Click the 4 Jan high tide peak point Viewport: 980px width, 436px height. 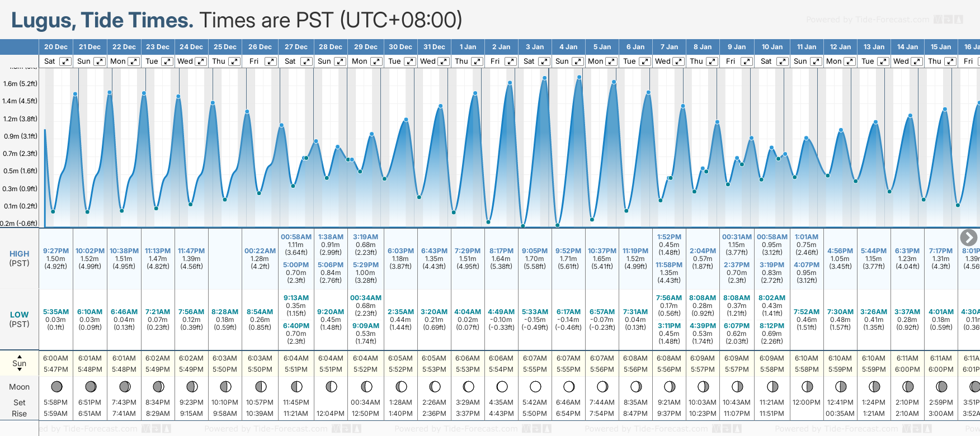579,77
